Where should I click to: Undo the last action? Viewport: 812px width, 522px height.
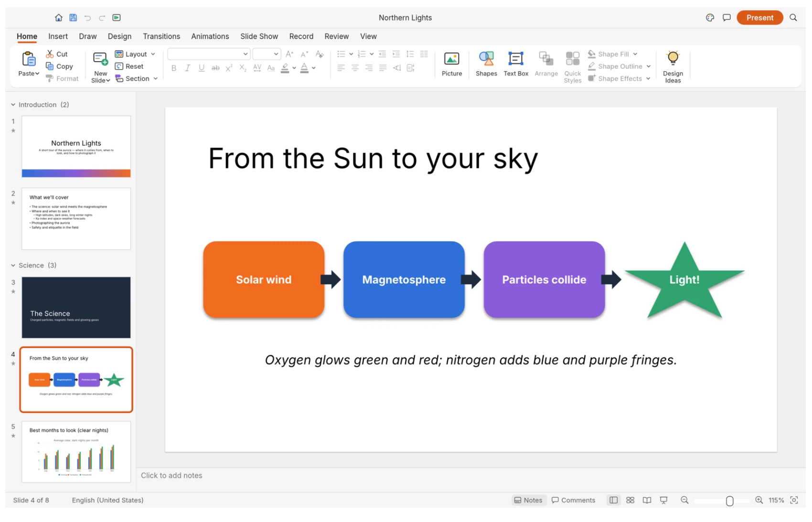[x=87, y=18]
